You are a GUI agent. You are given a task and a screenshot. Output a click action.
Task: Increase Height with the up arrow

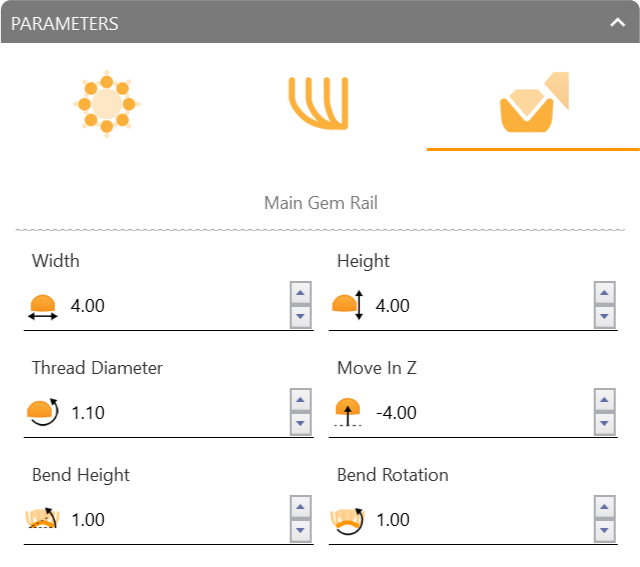tap(604, 293)
